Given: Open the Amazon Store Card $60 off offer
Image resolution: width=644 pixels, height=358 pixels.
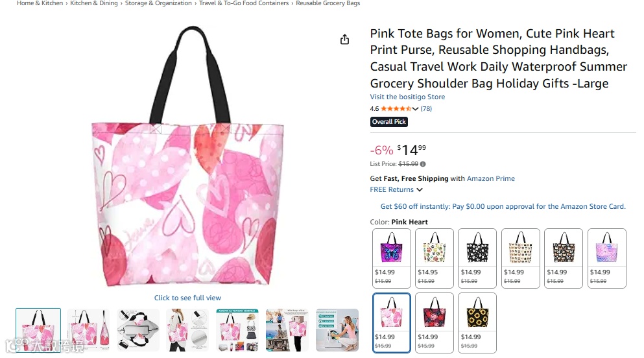Looking at the screenshot, I should pos(503,206).
